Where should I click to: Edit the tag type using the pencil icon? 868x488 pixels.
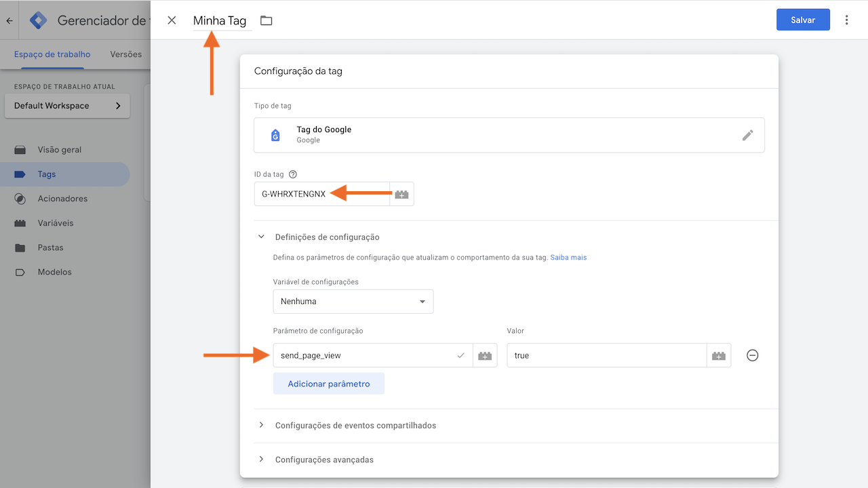[x=748, y=135]
